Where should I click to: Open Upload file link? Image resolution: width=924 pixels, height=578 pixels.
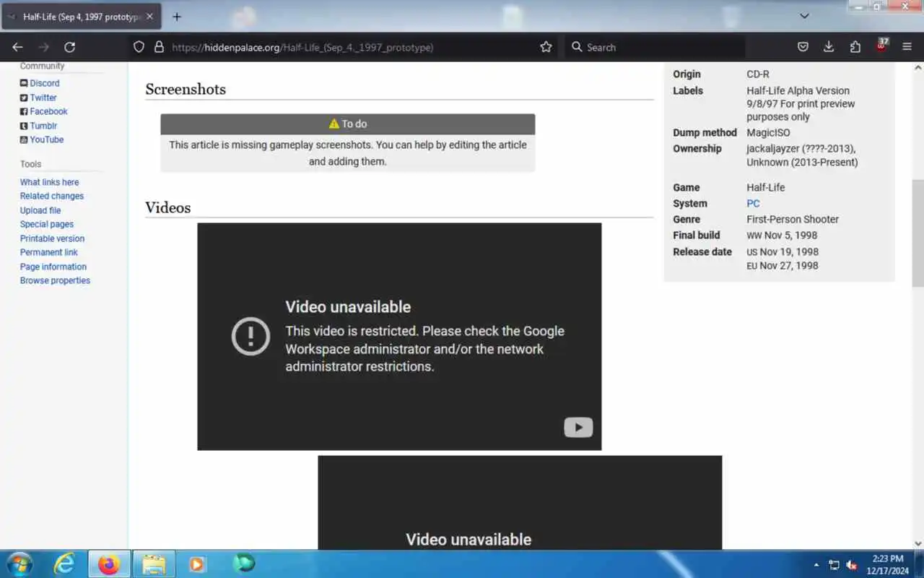pyautogui.click(x=40, y=210)
